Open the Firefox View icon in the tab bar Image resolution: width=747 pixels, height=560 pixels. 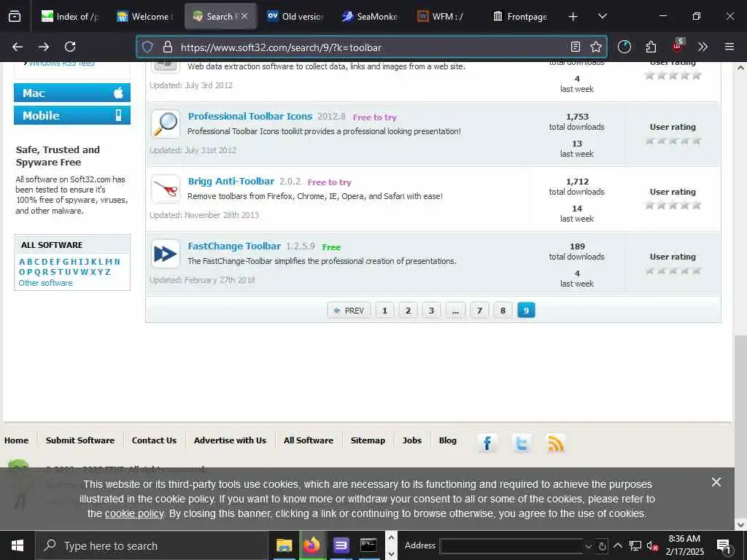[15, 16]
